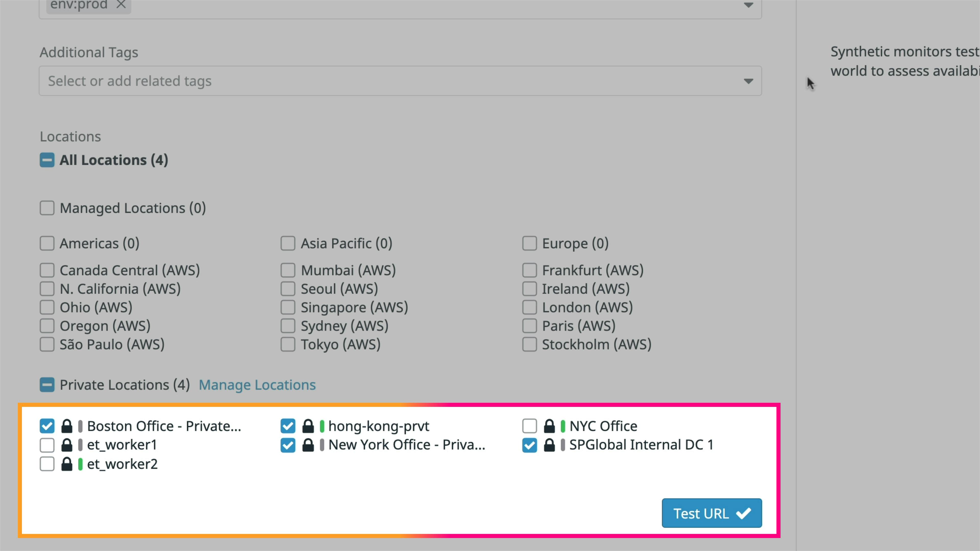
Task: Click the lock icon beside hong-kong-prvt
Action: click(x=308, y=426)
